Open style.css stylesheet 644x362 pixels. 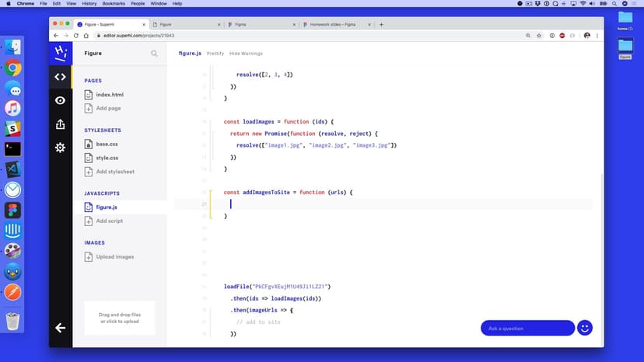107,158
